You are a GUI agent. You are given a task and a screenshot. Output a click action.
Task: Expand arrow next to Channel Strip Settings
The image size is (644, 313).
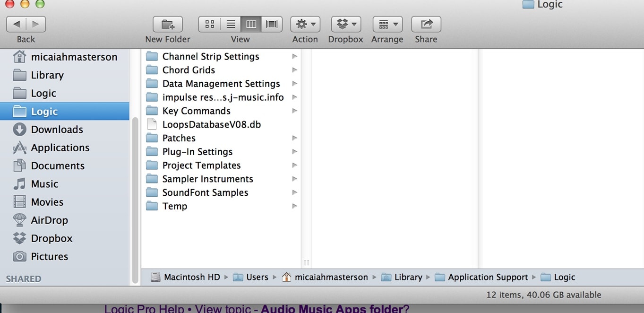tap(294, 56)
